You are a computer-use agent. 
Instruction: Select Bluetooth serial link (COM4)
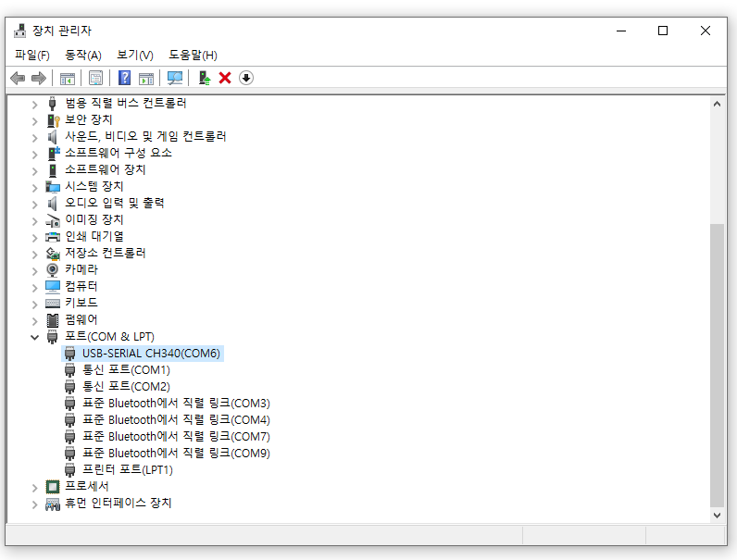[176, 420]
